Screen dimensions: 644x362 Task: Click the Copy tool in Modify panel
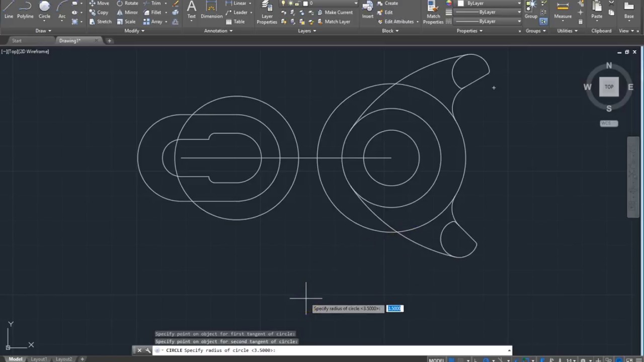(99, 12)
